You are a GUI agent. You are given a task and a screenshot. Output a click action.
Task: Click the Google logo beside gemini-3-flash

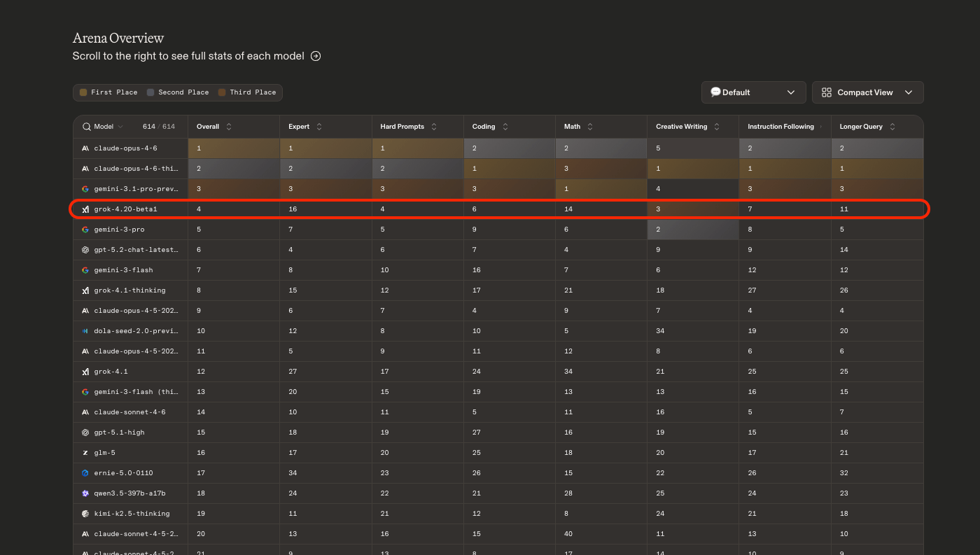click(85, 270)
